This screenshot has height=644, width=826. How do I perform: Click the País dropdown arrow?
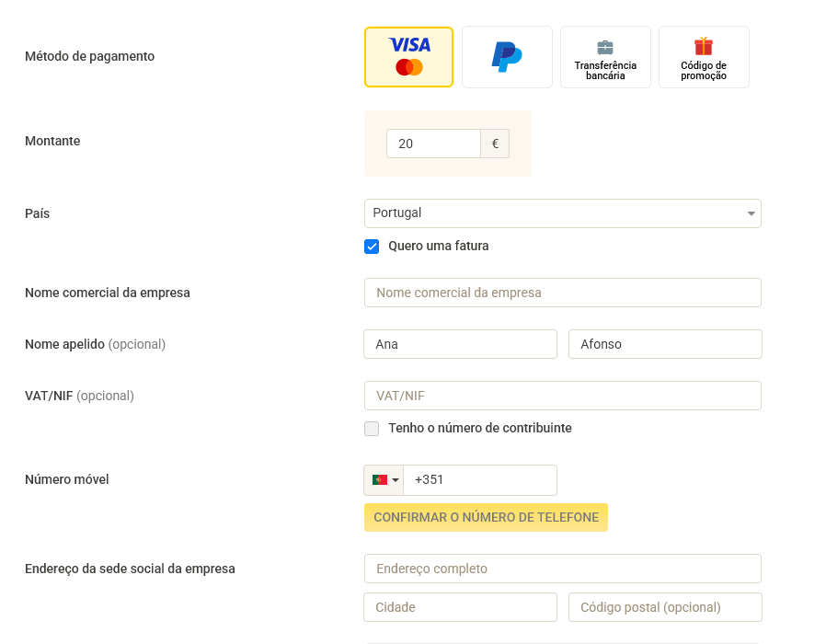[751, 213]
